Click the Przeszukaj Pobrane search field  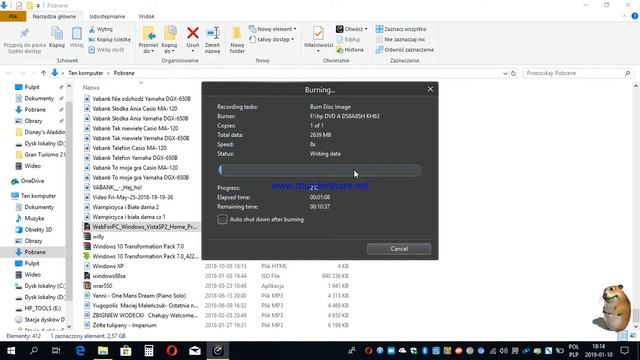pyautogui.click(x=578, y=73)
